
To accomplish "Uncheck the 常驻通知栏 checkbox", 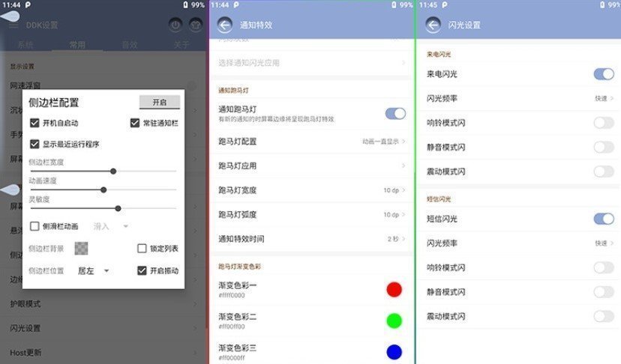I will pos(135,123).
